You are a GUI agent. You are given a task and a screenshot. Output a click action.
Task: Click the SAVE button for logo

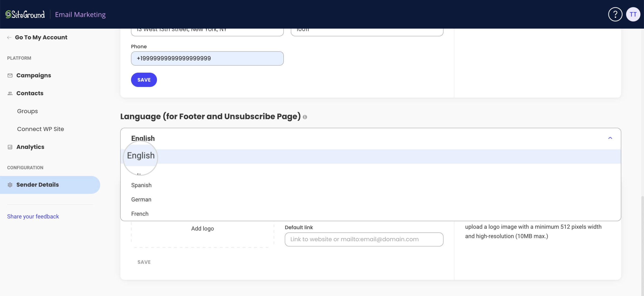(x=144, y=262)
